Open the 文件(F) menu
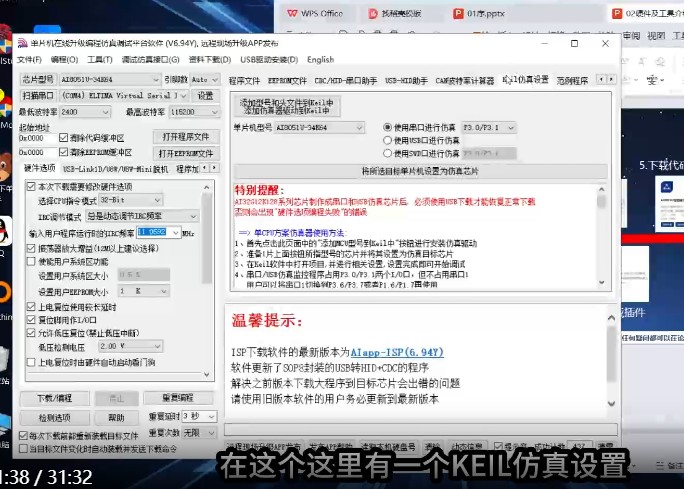Screen dimensions: 684x489 tap(29, 59)
